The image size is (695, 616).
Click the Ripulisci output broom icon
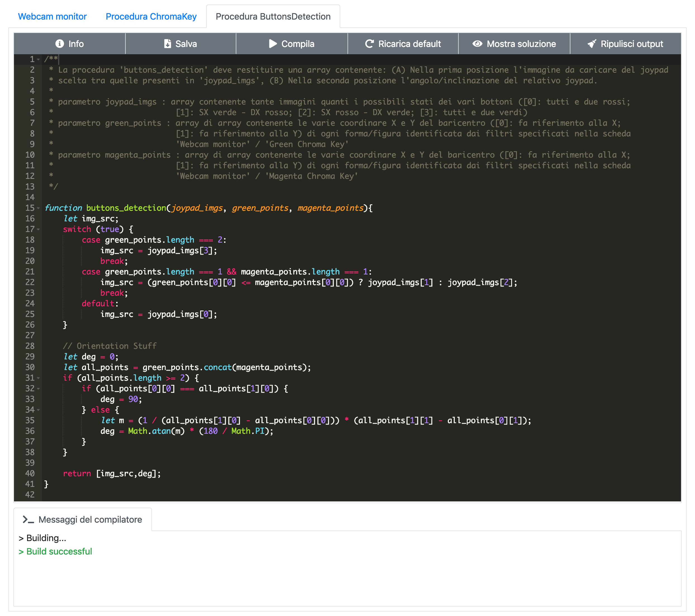coord(592,44)
